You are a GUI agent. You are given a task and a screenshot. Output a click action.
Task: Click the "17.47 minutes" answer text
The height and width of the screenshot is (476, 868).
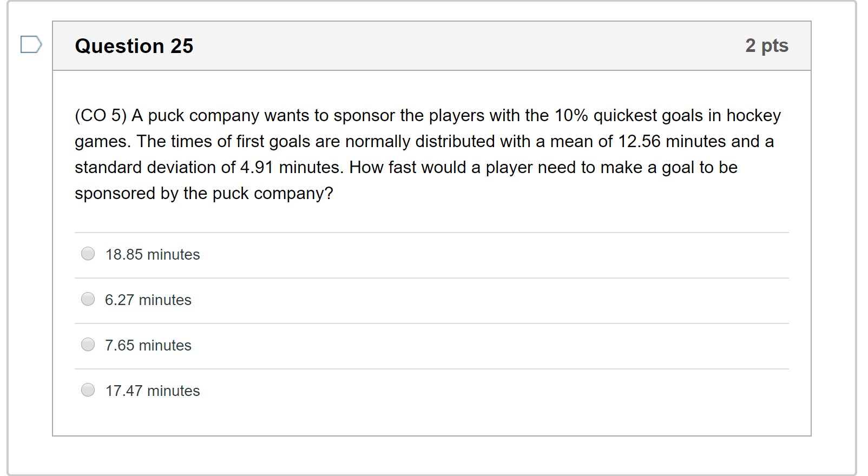coord(153,391)
